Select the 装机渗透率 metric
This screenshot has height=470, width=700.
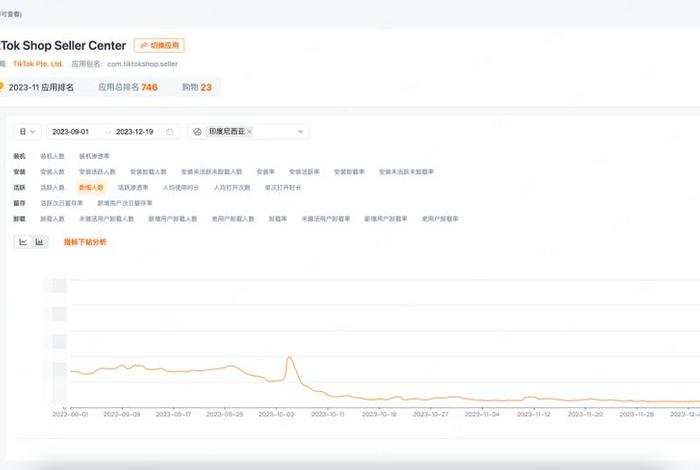tap(94, 156)
